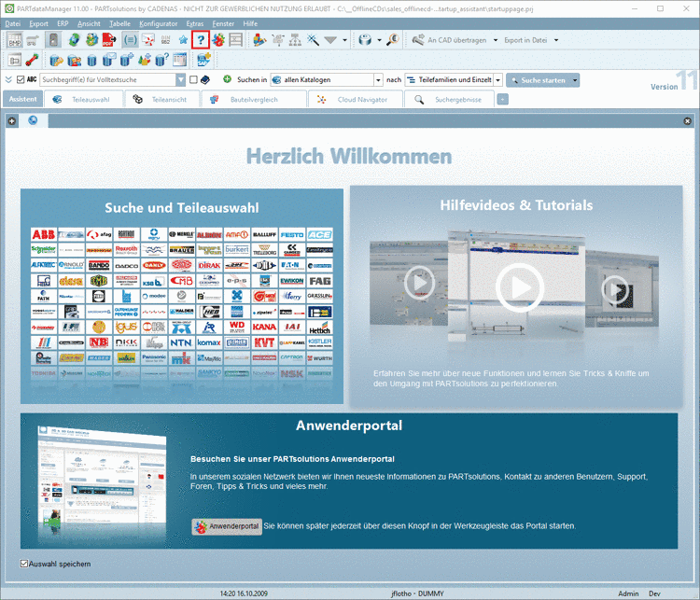Click the magnifier with euro symbol icon

(392, 40)
